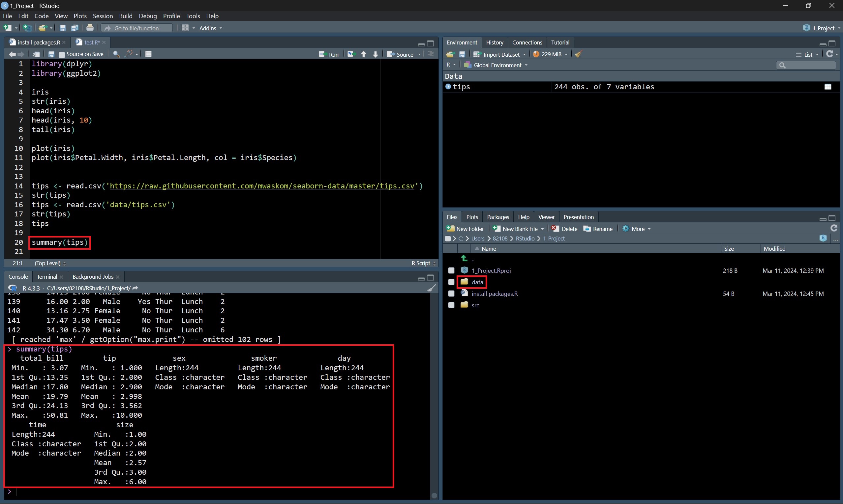Click the clear console broom icon

(431, 288)
